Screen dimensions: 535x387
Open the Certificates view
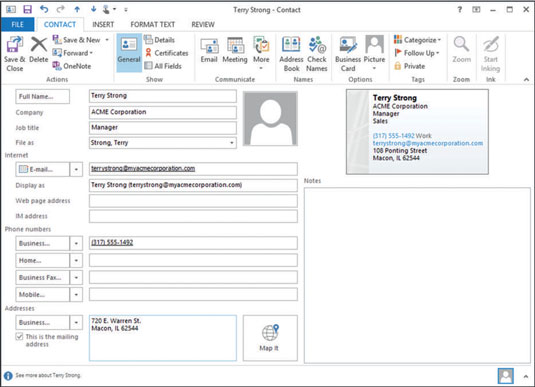click(166, 53)
